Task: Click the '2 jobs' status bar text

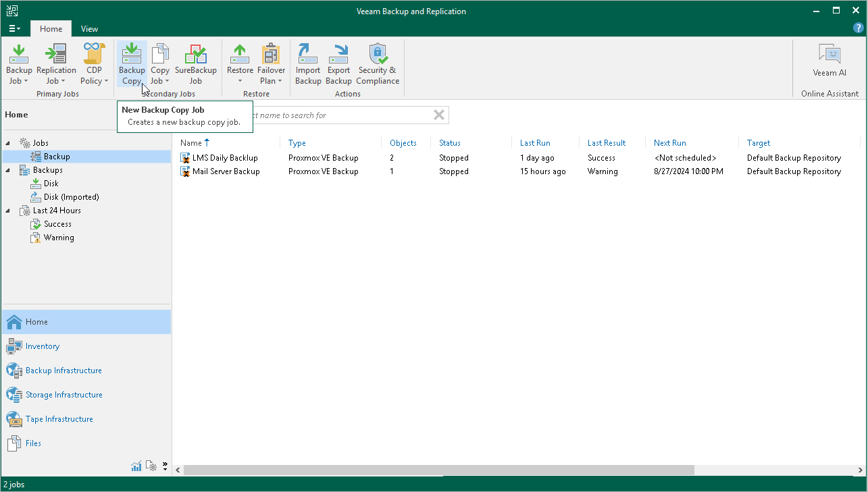Action: click(x=15, y=485)
